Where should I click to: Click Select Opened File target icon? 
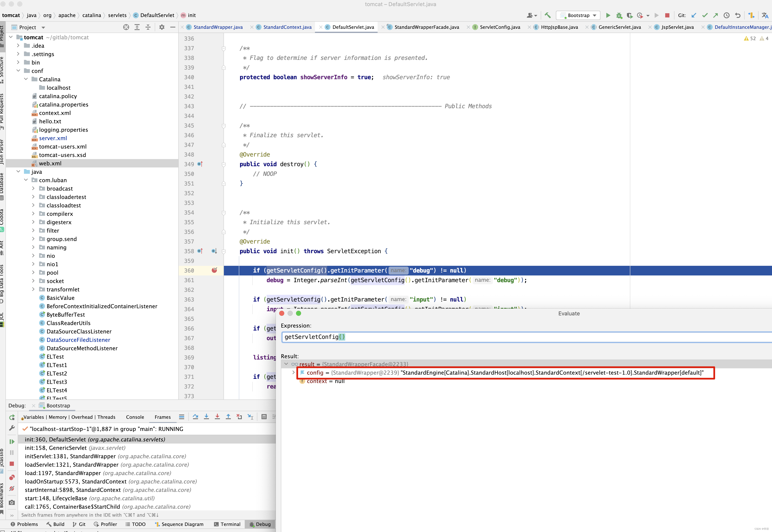point(126,27)
